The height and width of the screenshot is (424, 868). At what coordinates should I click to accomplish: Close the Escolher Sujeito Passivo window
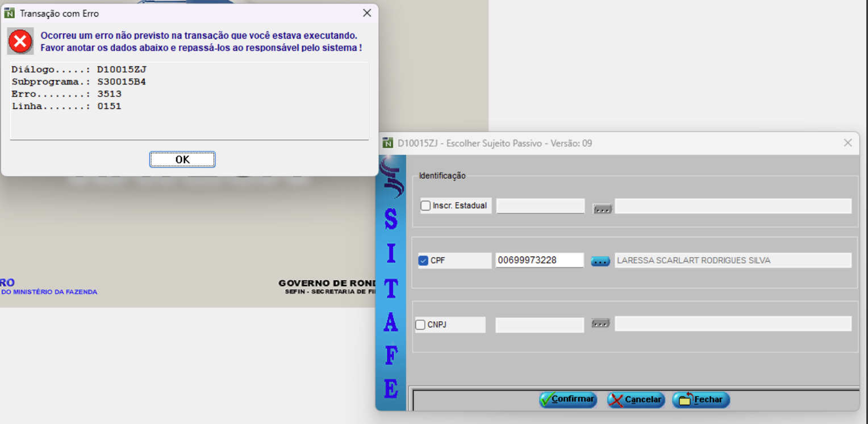tap(848, 143)
